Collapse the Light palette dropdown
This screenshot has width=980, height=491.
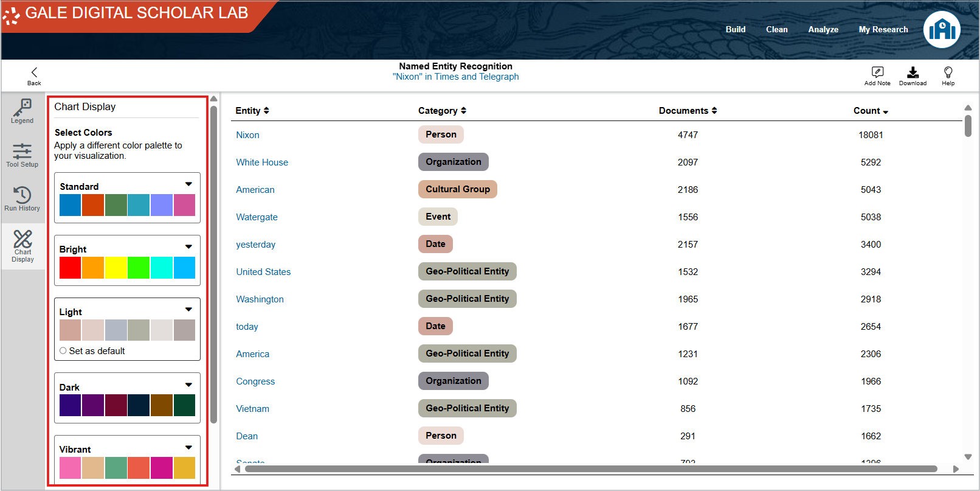coord(188,309)
